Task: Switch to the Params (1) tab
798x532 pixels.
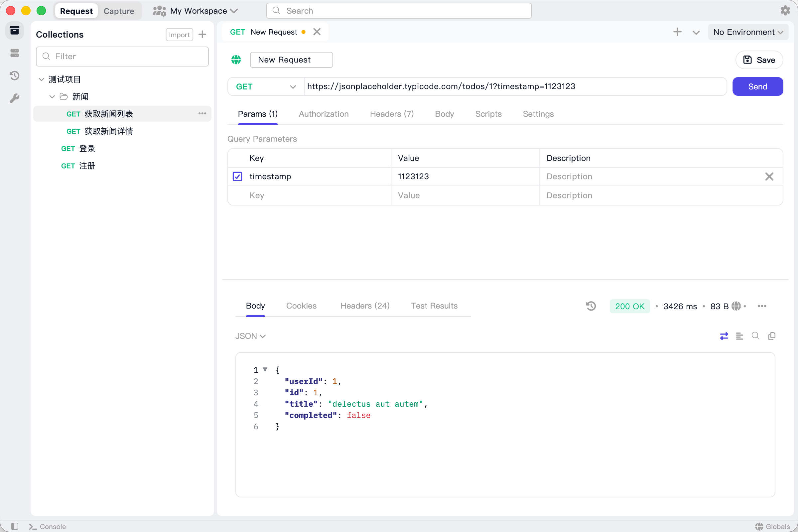Action: click(x=258, y=114)
